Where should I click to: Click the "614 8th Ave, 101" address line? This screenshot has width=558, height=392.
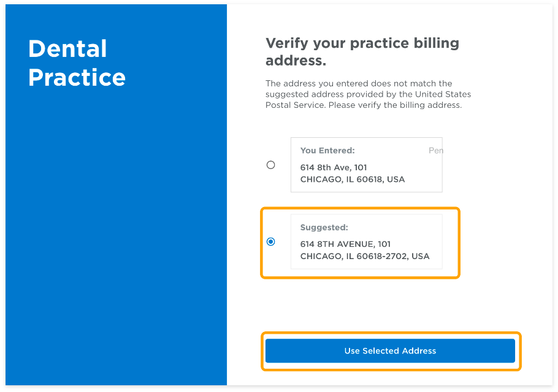[334, 167]
